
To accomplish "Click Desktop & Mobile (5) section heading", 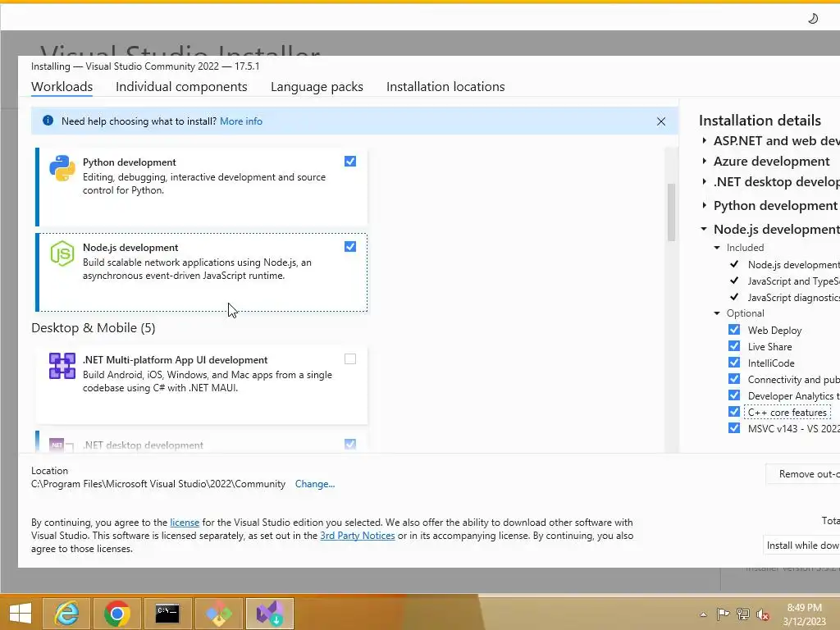I will click(x=94, y=328).
